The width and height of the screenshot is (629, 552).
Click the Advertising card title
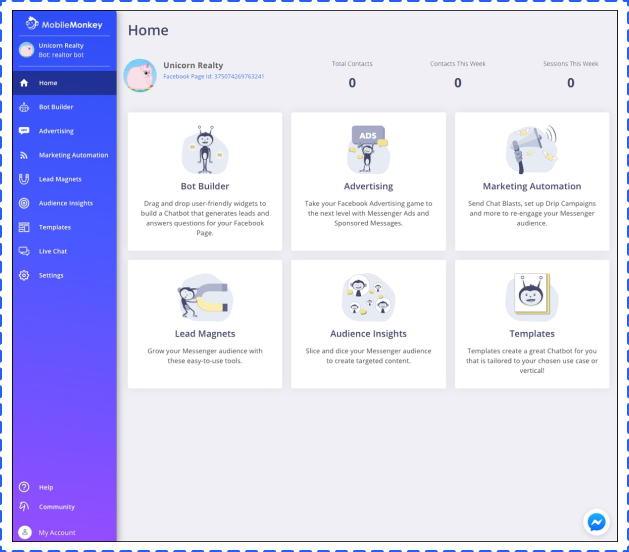click(x=368, y=187)
